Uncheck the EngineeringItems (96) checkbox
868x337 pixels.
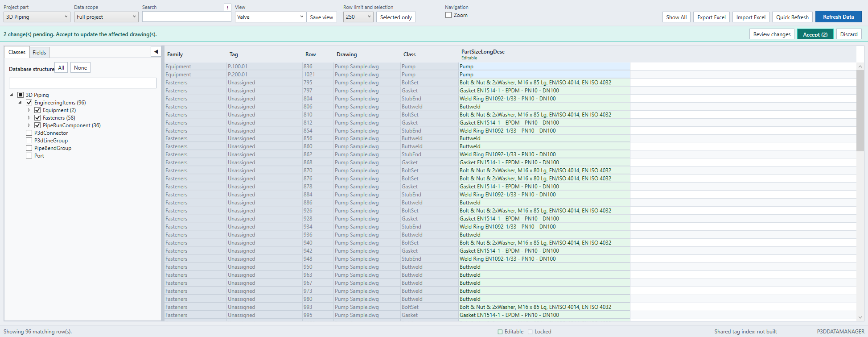click(29, 103)
